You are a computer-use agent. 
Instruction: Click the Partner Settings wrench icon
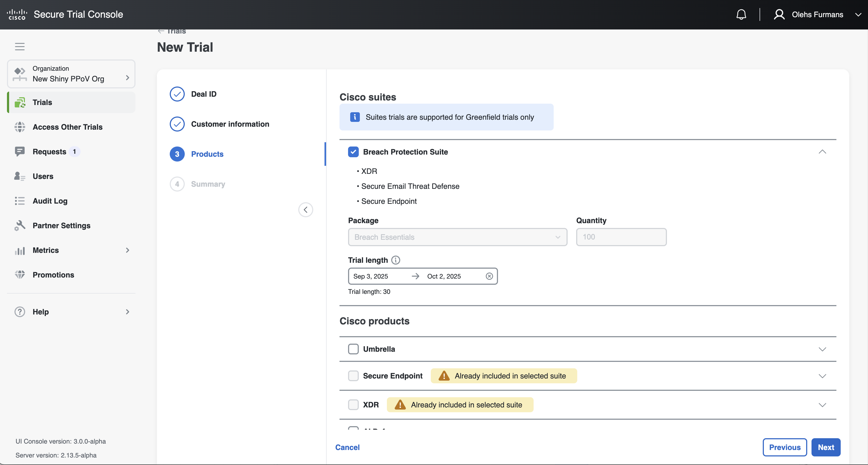pyautogui.click(x=20, y=226)
